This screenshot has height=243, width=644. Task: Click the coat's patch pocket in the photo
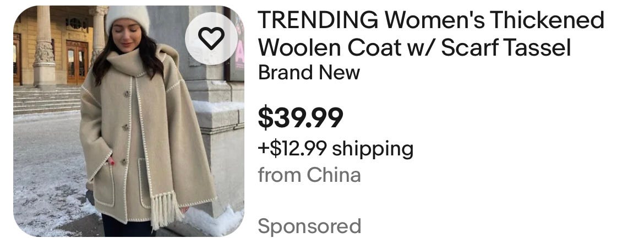103,184
